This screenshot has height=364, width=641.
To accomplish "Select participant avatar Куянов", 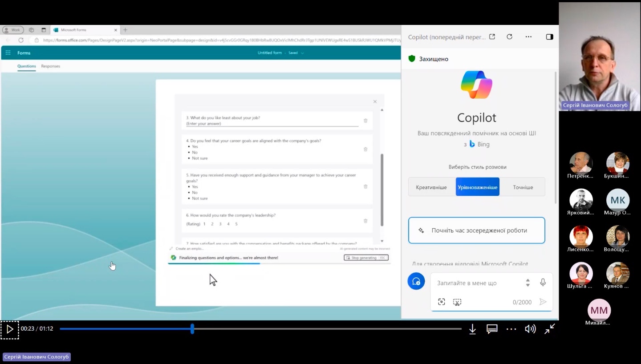I will pos(618,273).
